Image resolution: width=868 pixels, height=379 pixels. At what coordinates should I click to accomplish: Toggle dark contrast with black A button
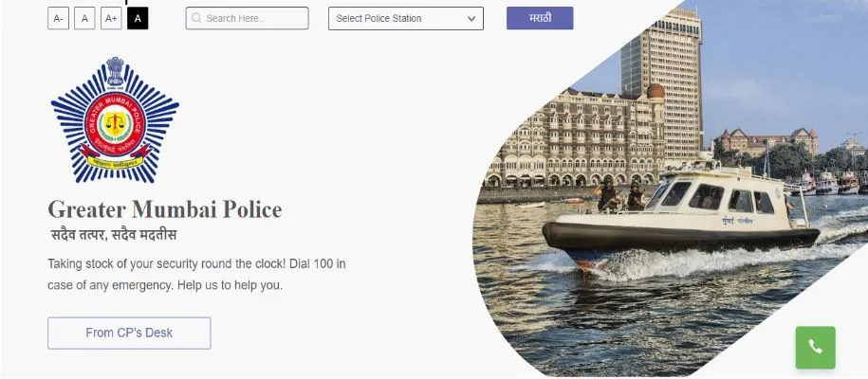tap(138, 18)
